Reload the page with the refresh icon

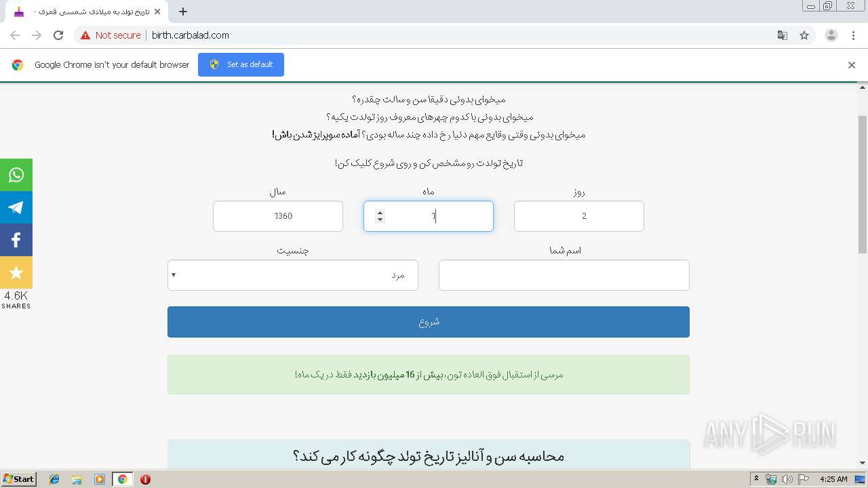[58, 35]
